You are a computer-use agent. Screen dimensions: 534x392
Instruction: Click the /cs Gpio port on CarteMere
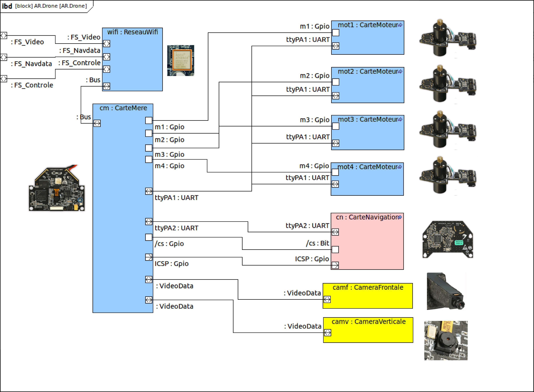[149, 237]
